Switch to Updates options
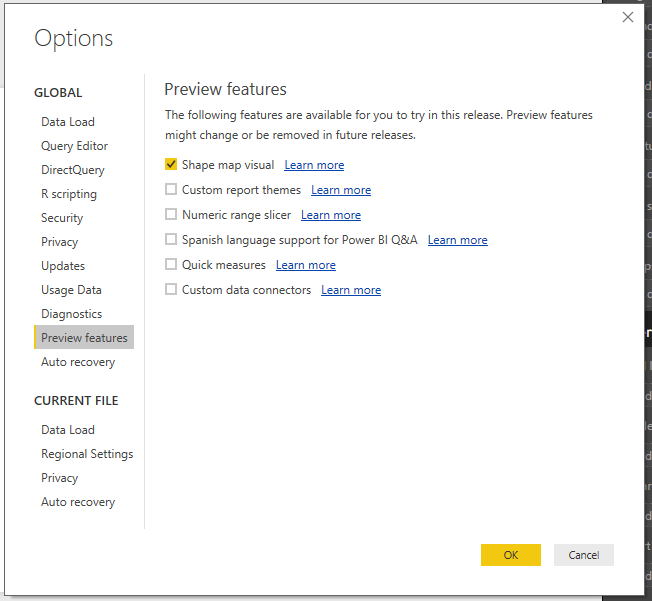 pyautogui.click(x=63, y=266)
